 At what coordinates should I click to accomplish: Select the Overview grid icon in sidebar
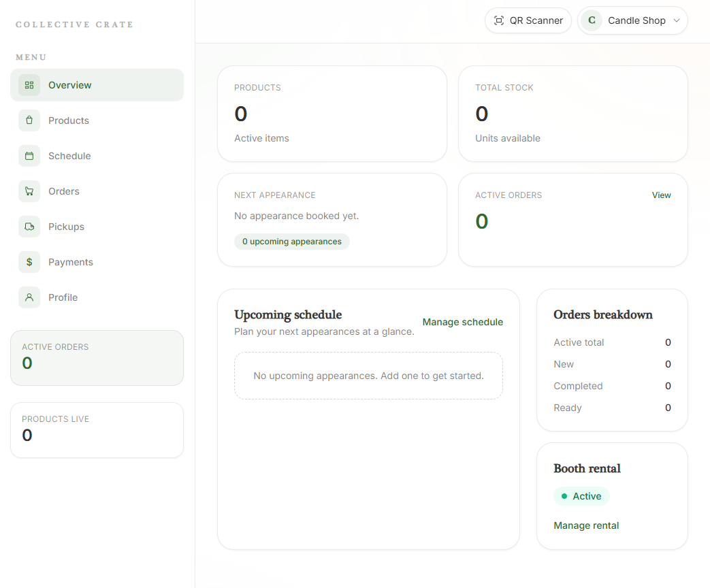29,84
